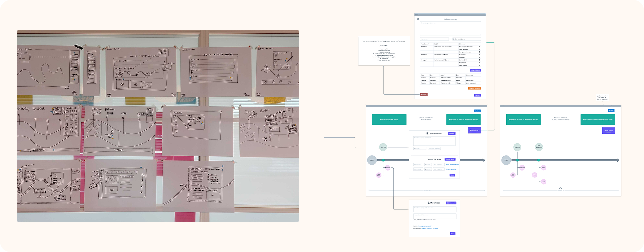644x252 pixels.
Task: Delete the Resultaatgericht Coachen intervention row
Action: 479,47
